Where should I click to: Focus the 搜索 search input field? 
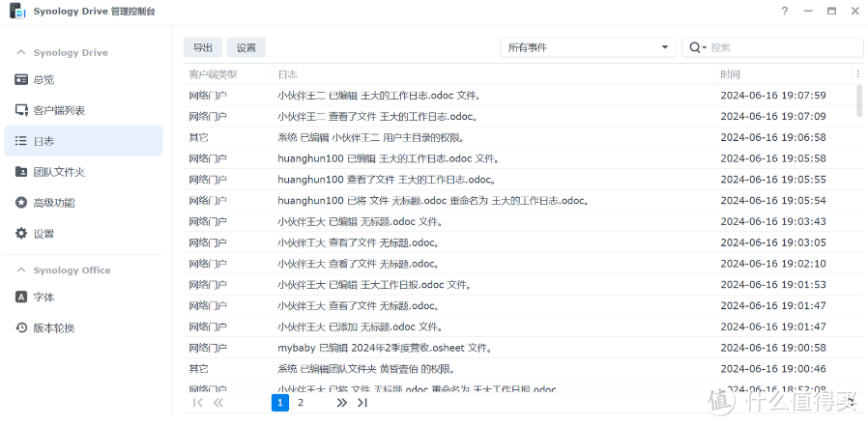[x=785, y=47]
